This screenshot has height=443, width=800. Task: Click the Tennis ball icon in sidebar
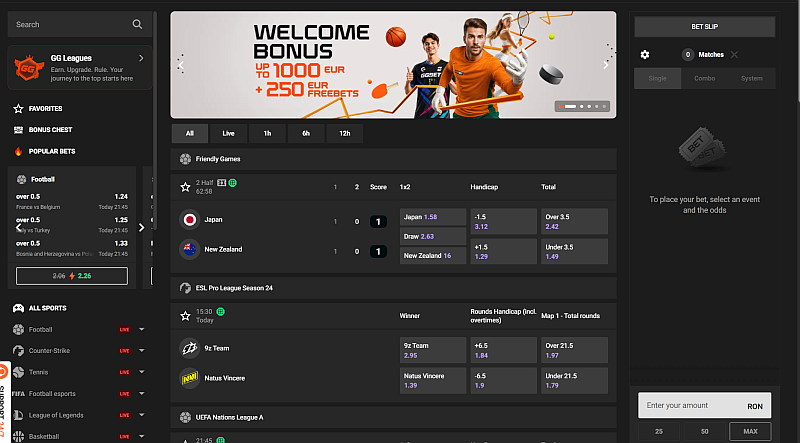[18, 372]
